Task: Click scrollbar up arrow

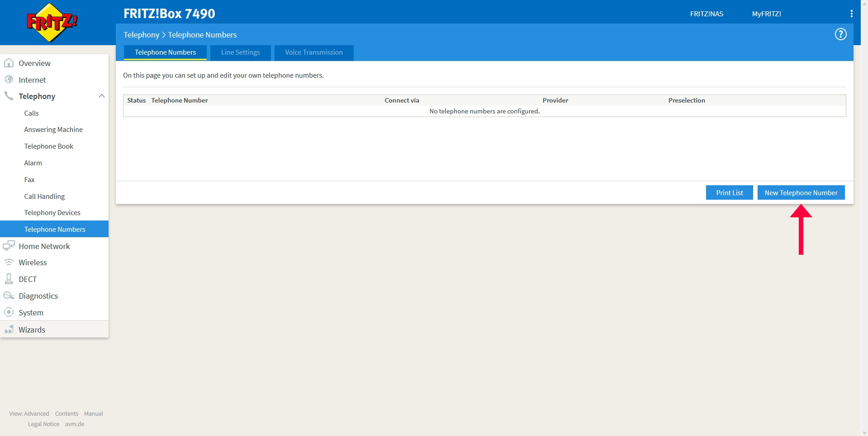Action: coord(864,4)
